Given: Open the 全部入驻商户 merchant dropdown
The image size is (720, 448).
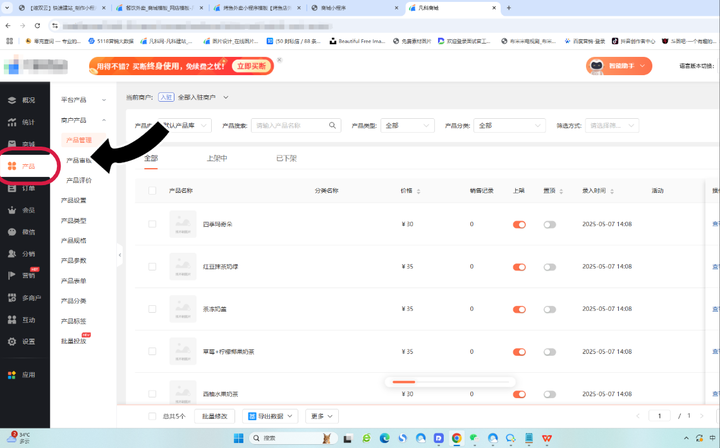Looking at the screenshot, I should [x=202, y=97].
